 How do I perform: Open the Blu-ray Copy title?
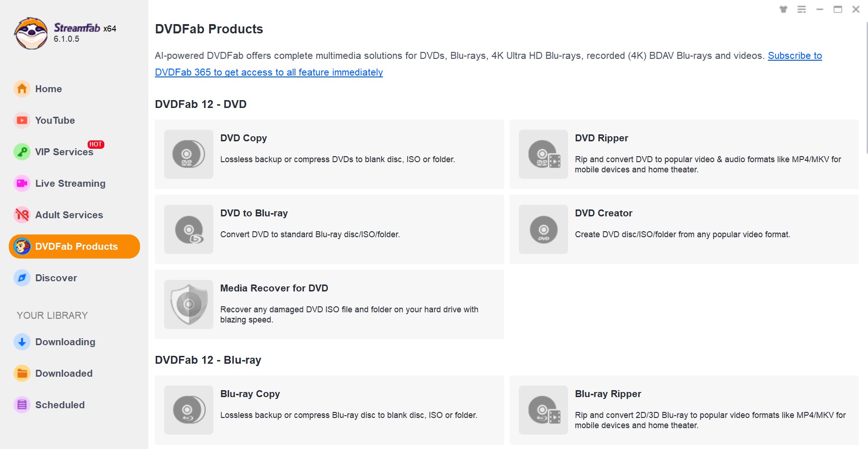coord(250,394)
